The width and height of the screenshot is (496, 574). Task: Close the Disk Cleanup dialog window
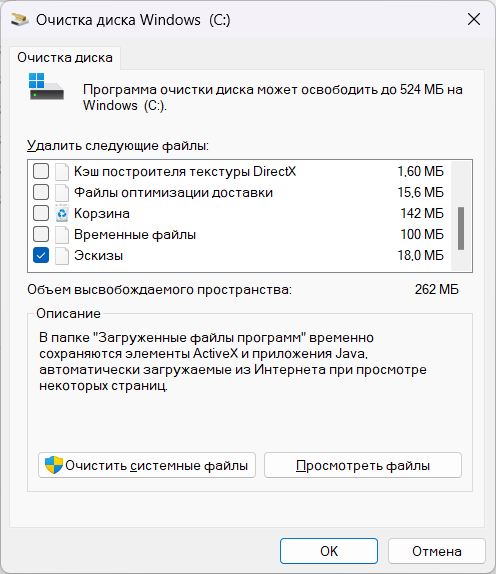click(474, 19)
